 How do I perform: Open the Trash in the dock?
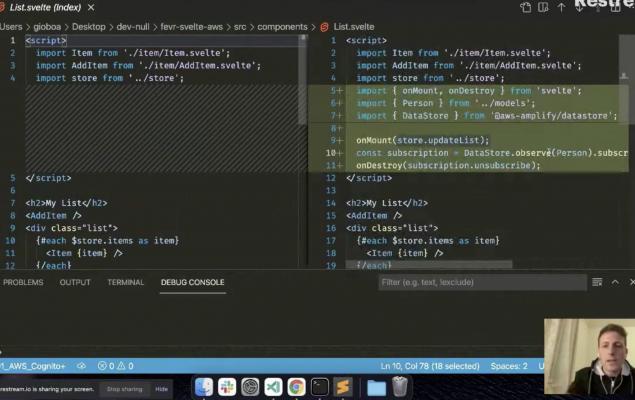[x=400, y=386]
